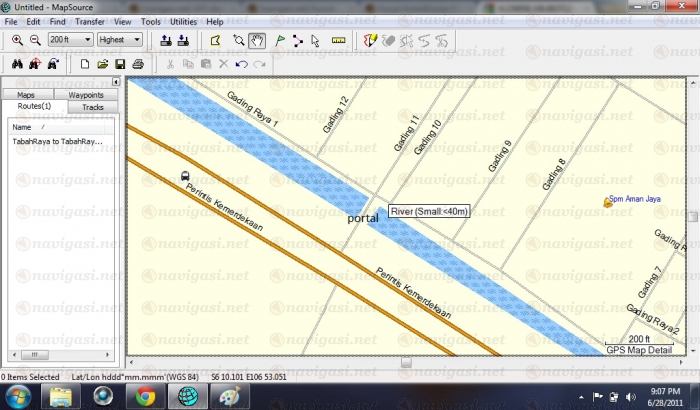Select the Map tool polygon icon
The height and width of the screenshot is (410, 700).
(x=215, y=41)
